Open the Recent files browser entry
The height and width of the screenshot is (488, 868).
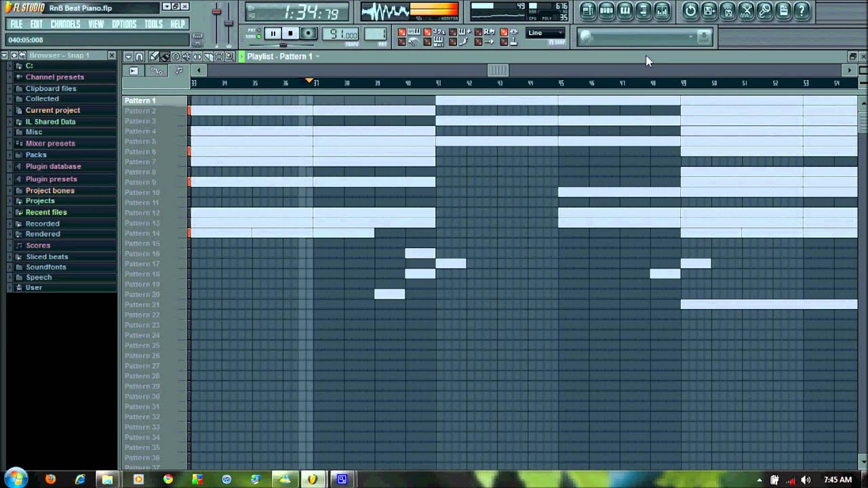click(46, 212)
